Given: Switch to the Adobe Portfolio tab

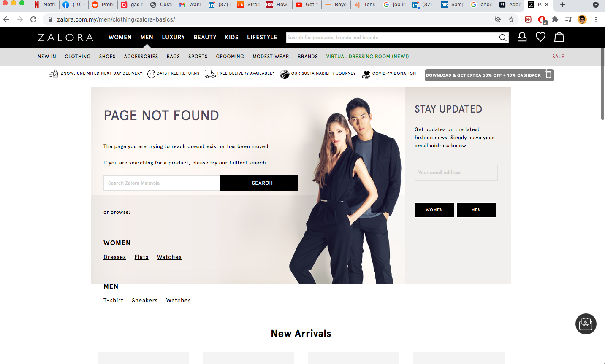Looking at the screenshot, I should (x=510, y=5).
